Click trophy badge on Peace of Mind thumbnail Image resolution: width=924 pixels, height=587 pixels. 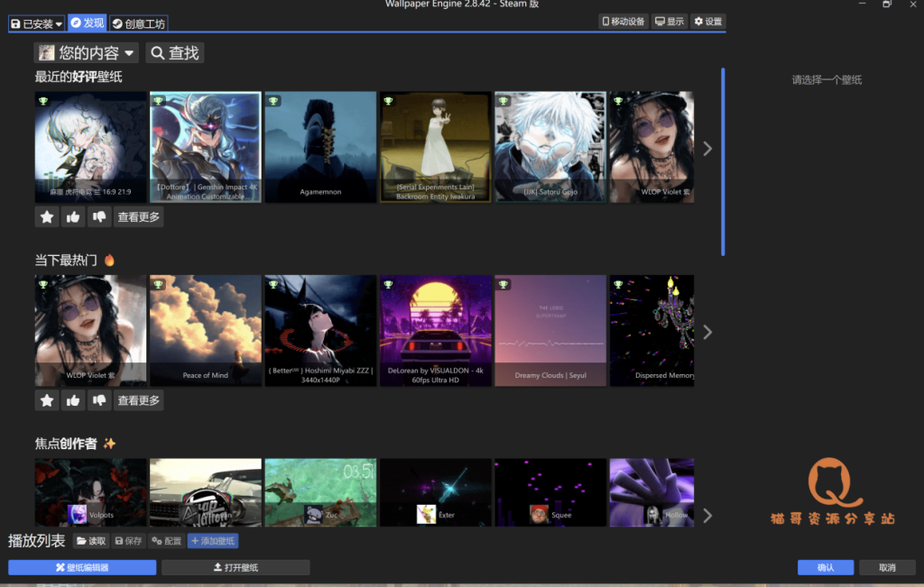click(159, 285)
